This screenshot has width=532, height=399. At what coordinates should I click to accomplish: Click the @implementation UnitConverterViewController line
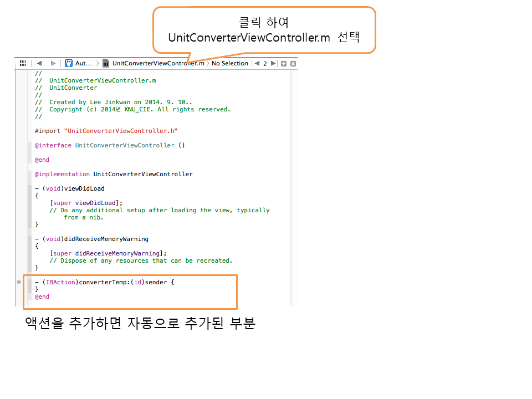click(114, 174)
